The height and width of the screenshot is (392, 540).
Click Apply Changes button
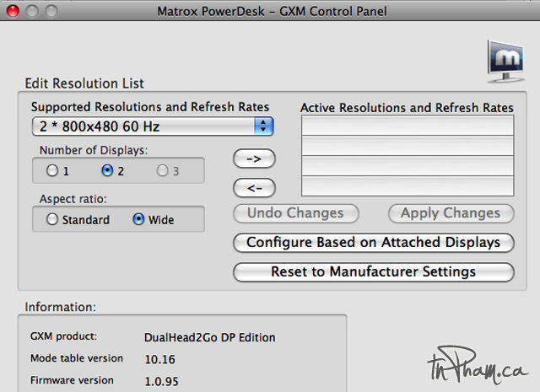tap(451, 213)
